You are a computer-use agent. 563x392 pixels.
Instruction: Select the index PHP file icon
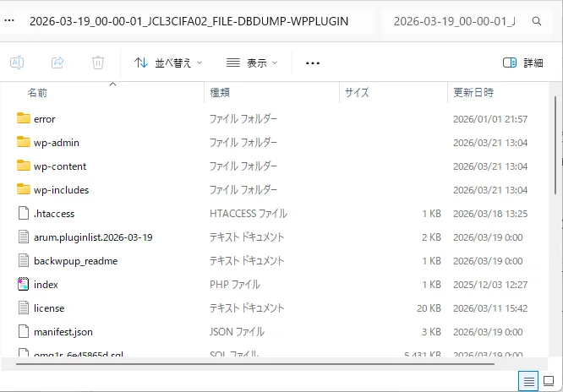(x=24, y=284)
